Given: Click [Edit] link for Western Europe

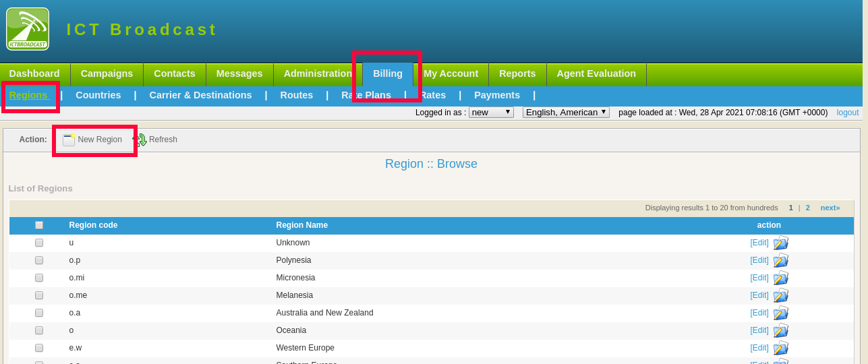Looking at the screenshot, I should coord(759,348).
